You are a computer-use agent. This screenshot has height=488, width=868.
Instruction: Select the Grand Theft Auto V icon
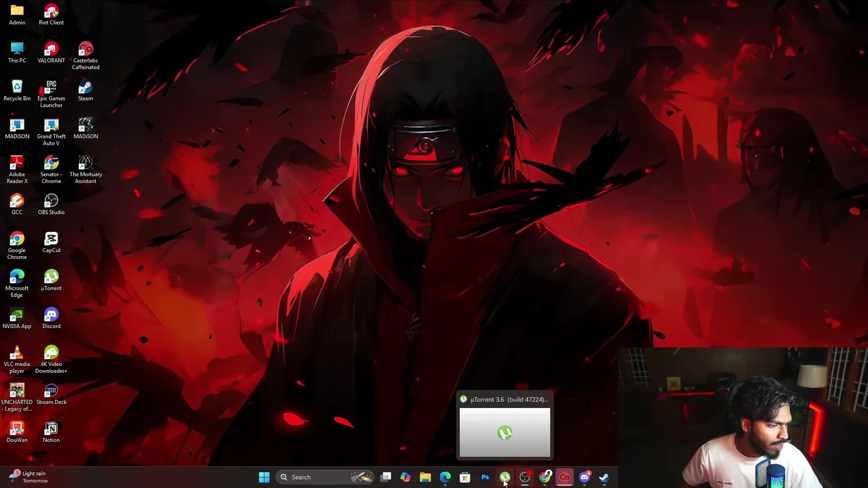(51, 131)
